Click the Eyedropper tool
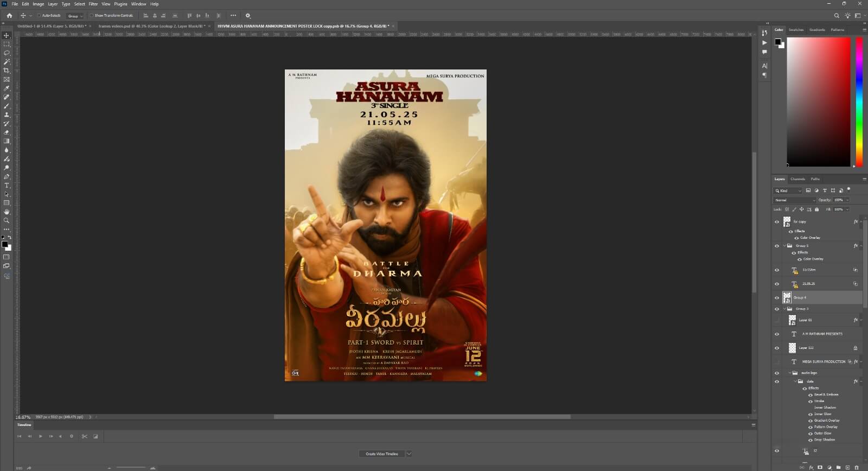The image size is (868, 471). (x=7, y=88)
